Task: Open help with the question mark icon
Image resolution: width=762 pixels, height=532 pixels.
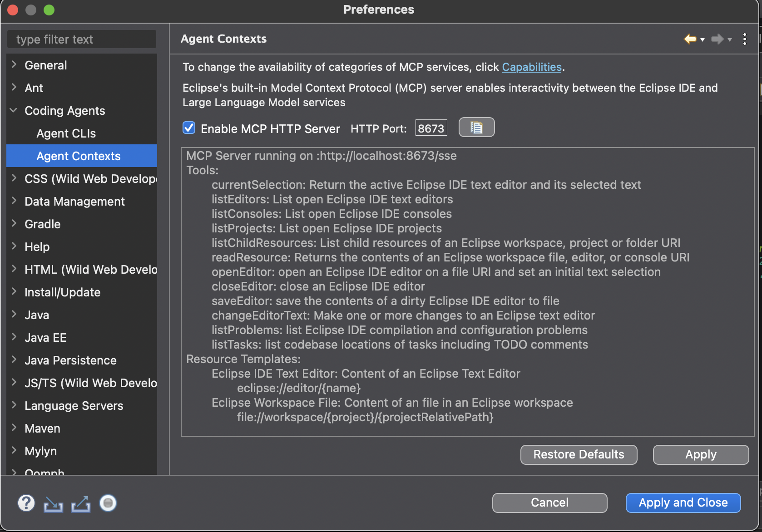Action: [x=26, y=503]
